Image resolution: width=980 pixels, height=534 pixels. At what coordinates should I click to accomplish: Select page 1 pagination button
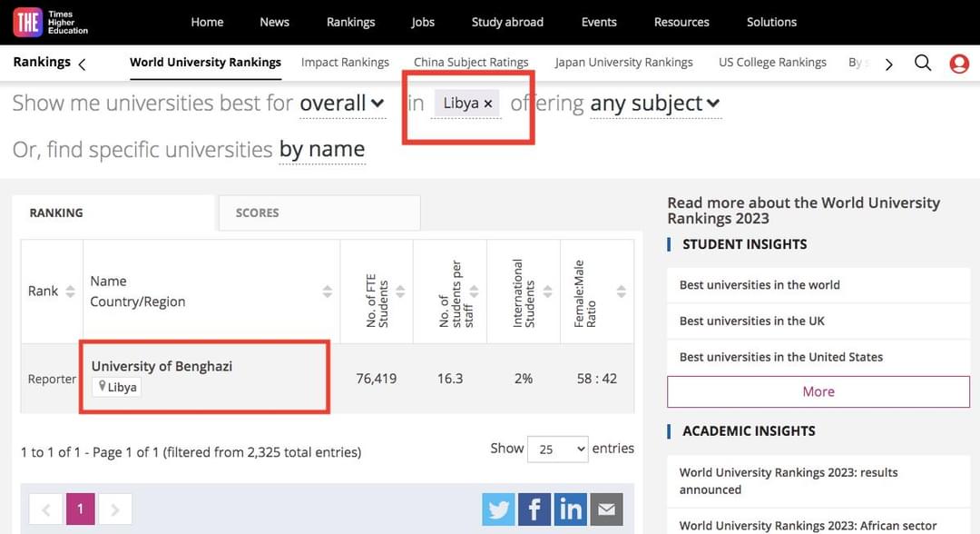tap(80, 509)
